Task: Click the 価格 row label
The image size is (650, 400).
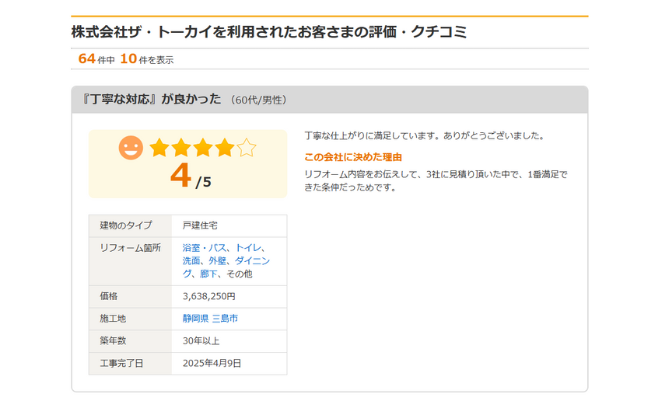Action: [109, 296]
